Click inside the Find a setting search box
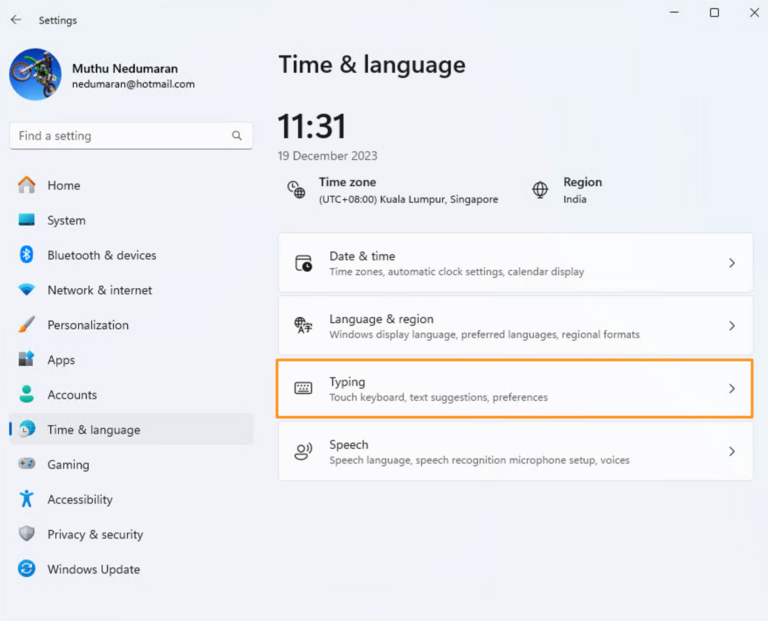Viewport: 768px width, 621px height. point(120,136)
